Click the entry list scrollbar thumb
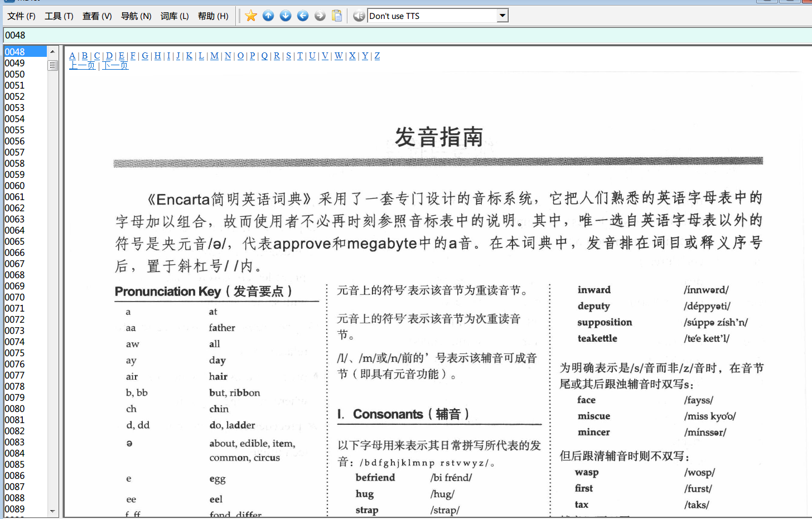The image size is (812, 519). pos(53,66)
